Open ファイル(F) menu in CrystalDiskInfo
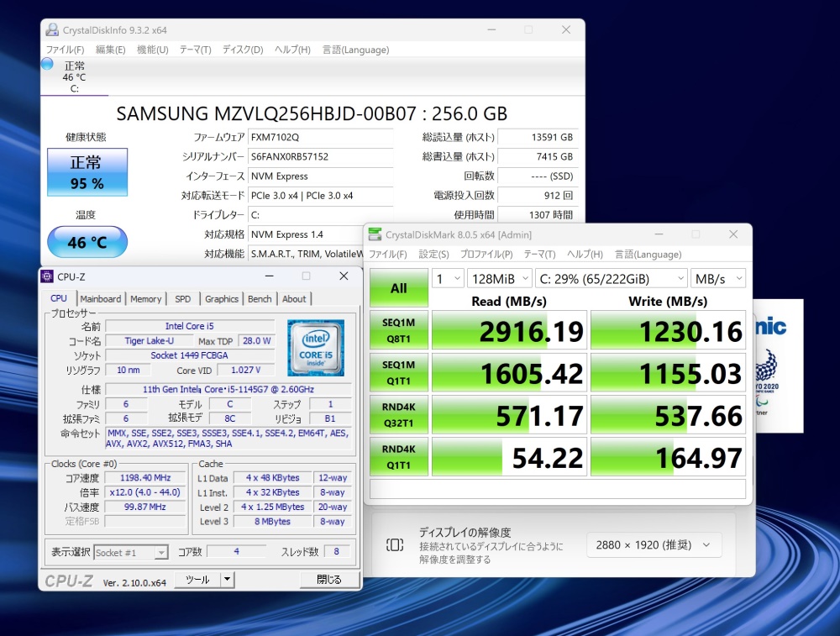 (65, 50)
